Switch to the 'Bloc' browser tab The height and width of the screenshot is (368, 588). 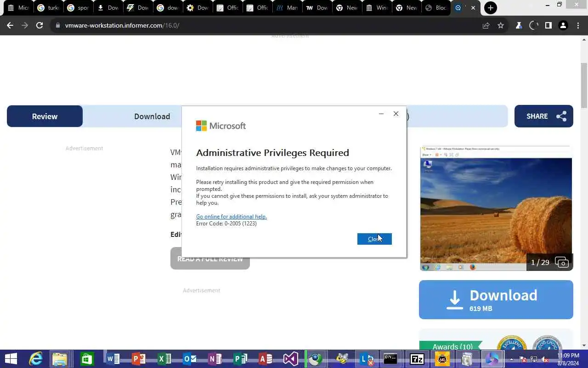(x=436, y=8)
